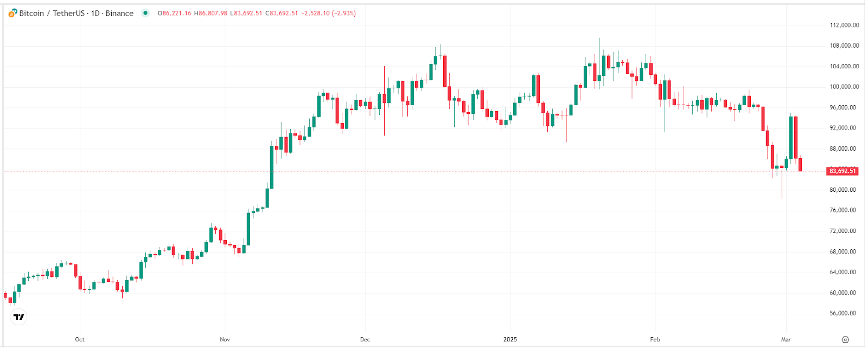Click the Mar label on time axis
The width and height of the screenshot is (868, 349).
coord(786,340)
